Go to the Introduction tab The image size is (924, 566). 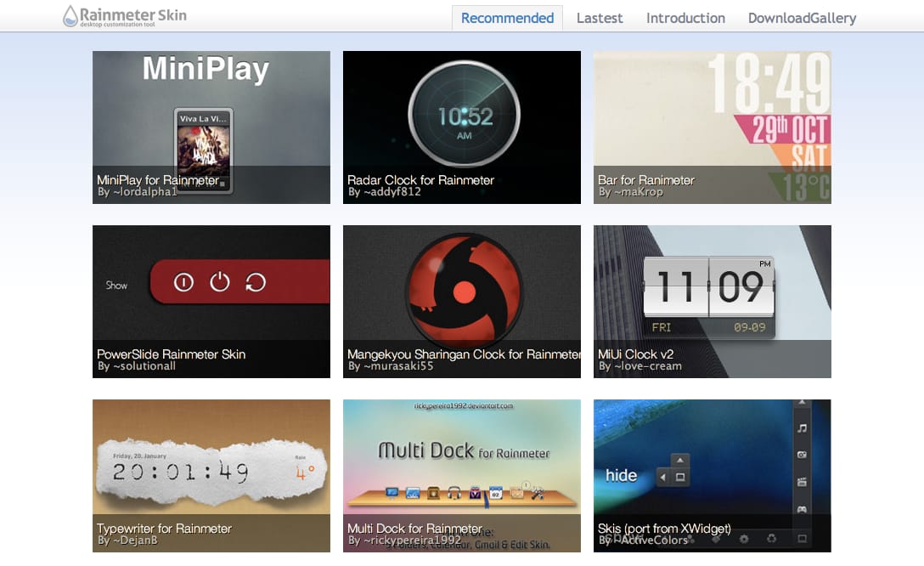tap(685, 19)
